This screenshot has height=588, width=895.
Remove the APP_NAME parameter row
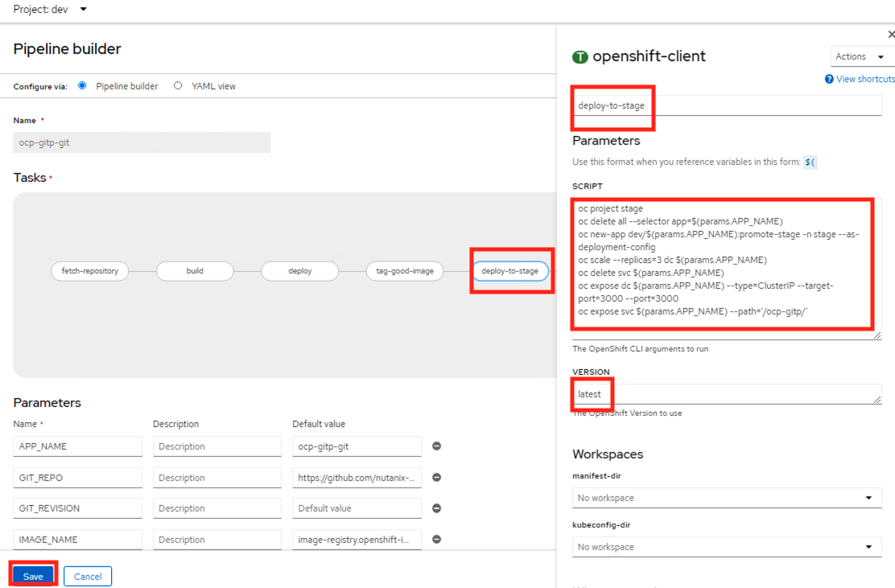pos(437,446)
